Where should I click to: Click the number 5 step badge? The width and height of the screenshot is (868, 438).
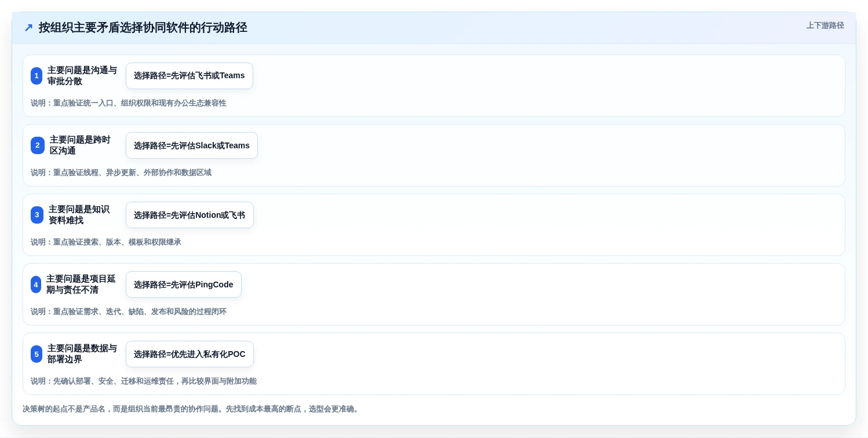pyautogui.click(x=37, y=354)
